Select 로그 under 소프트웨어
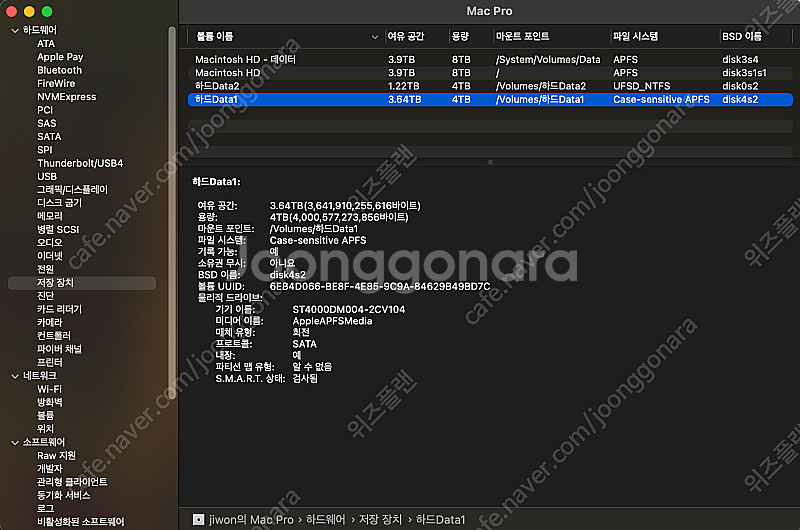 click(x=45, y=509)
